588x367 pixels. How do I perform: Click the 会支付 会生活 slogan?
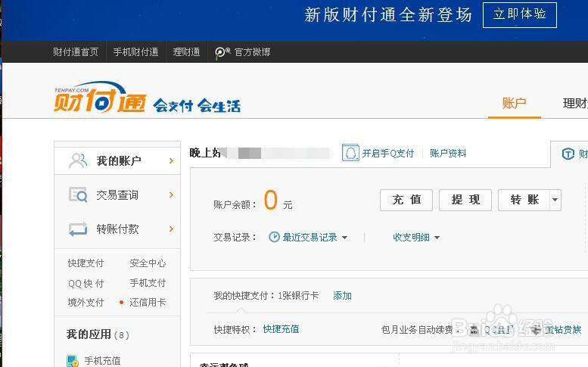(x=197, y=106)
